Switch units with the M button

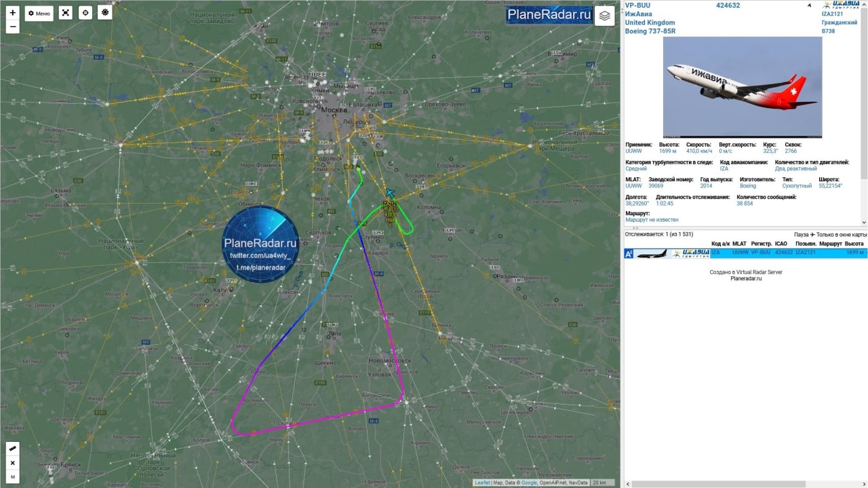tap(12, 477)
